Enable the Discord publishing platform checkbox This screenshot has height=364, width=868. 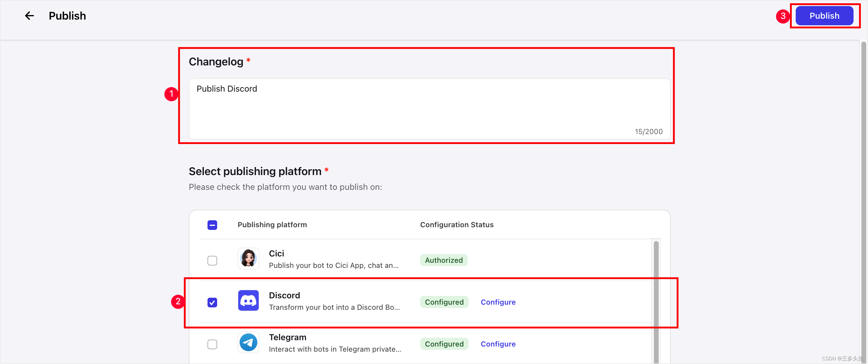click(x=213, y=303)
